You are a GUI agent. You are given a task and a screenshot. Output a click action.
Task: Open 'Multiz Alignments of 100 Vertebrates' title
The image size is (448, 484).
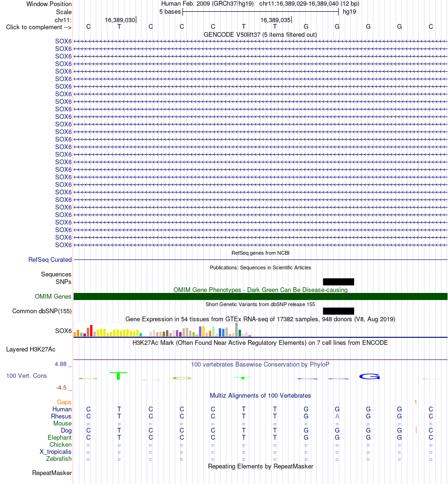tap(260, 395)
